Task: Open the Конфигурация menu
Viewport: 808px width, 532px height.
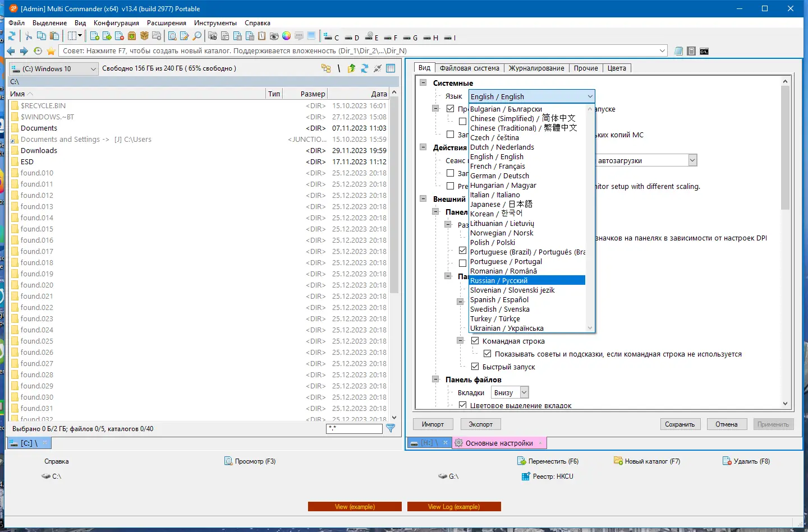Action: tap(116, 23)
